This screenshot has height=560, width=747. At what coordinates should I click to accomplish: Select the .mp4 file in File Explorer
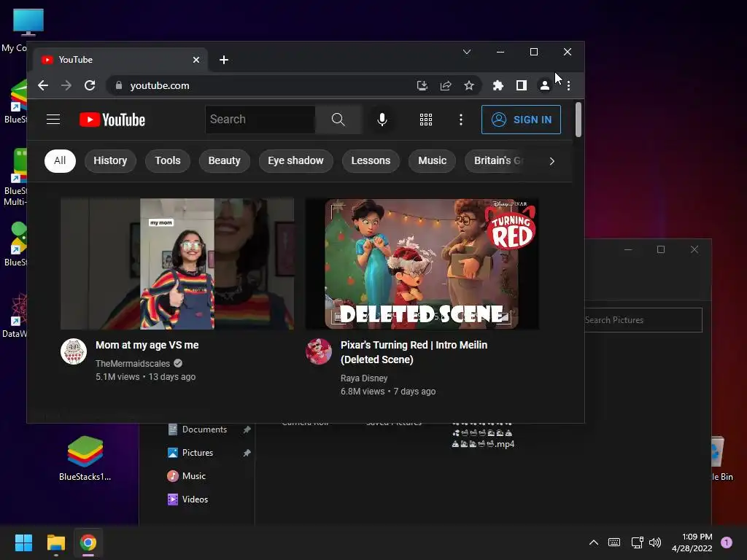point(483,436)
